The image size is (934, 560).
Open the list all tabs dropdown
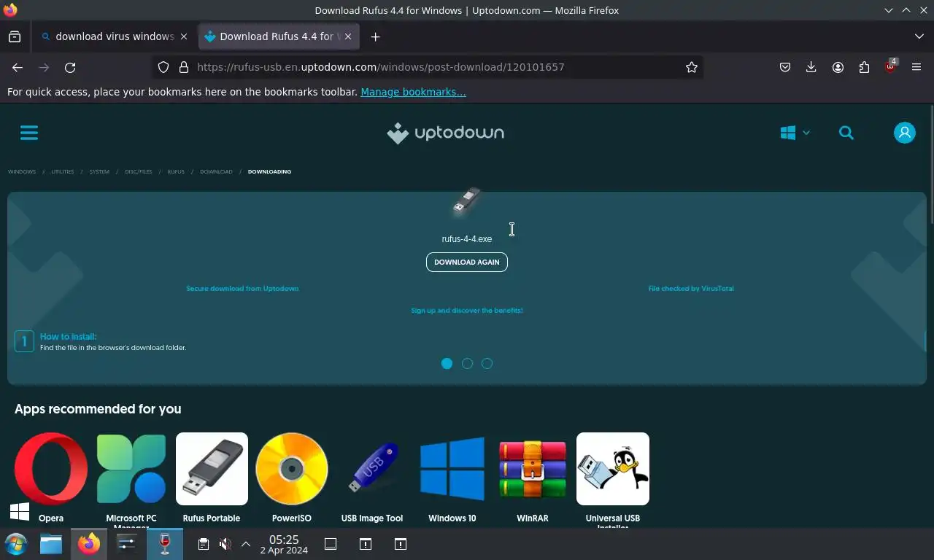coord(919,36)
